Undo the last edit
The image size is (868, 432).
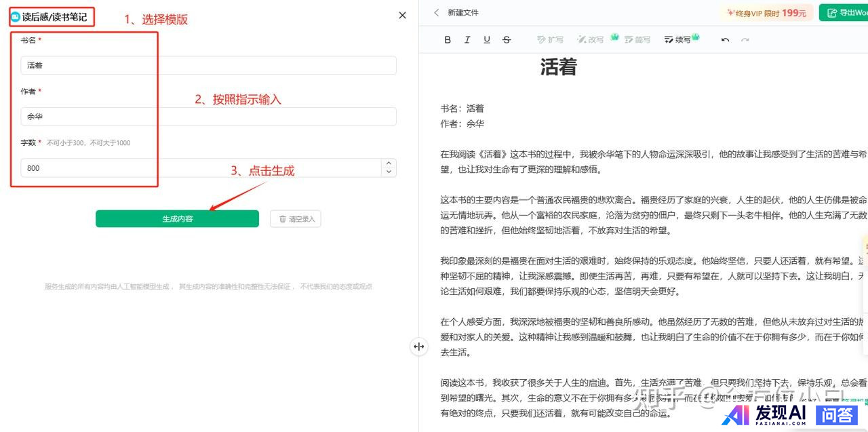coord(725,40)
